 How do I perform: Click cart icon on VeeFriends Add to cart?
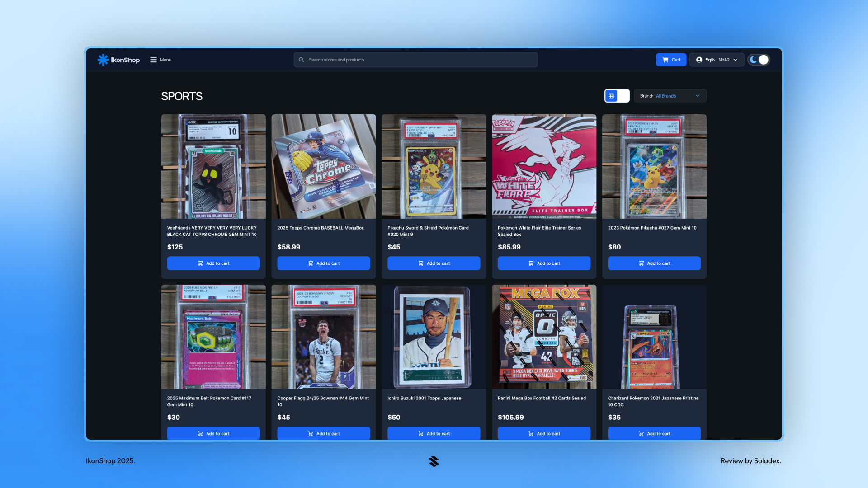[x=200, y=263]
